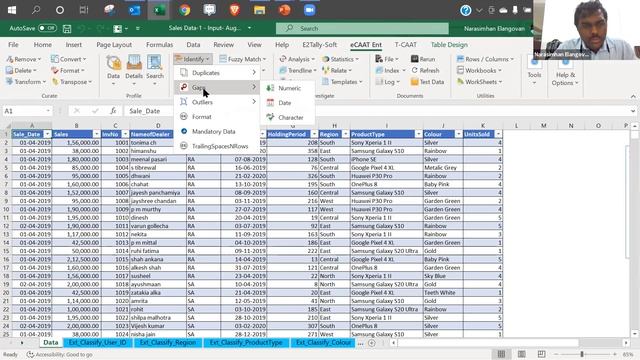Open the Tools menu
Viewport: 640px width, 360px height.
pyautogui.click(x=534, y=71)
